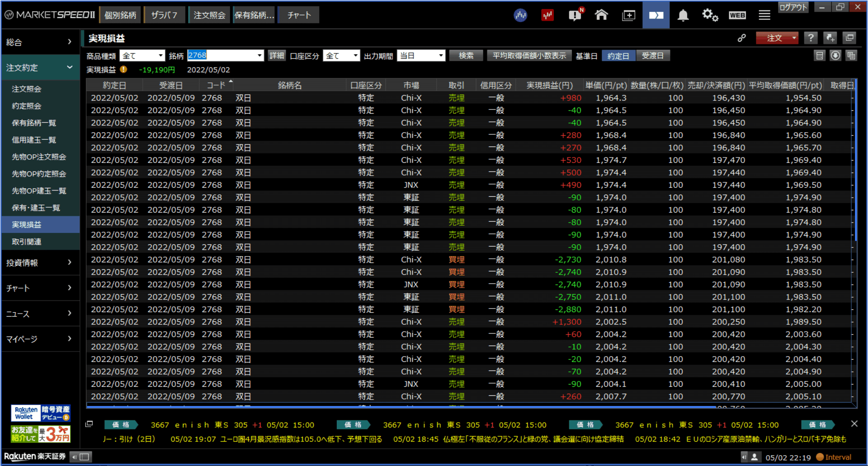Open the alert bell icon
The height and width of the screenshot is (466, 868).
click(683, 15)
